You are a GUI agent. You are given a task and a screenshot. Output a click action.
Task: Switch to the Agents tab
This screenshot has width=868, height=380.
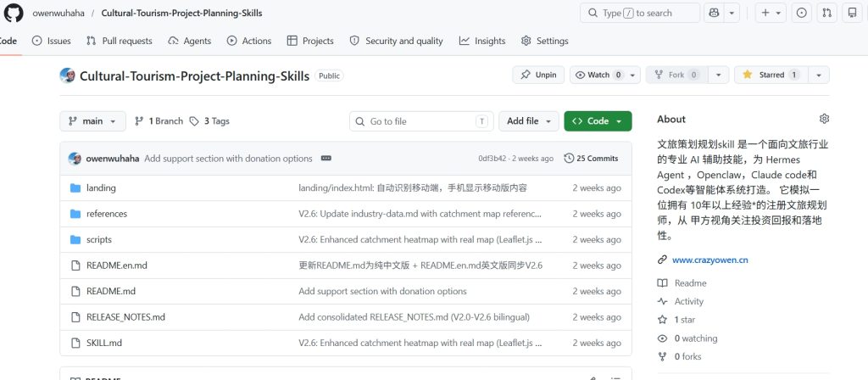189,41
